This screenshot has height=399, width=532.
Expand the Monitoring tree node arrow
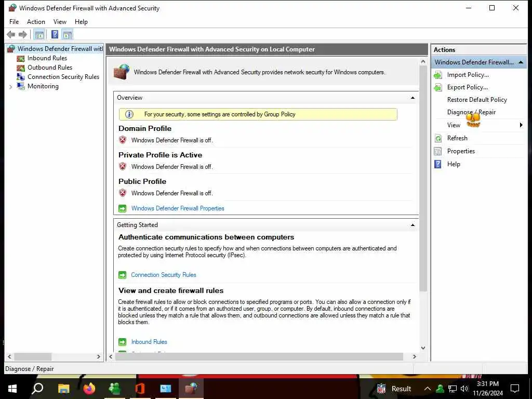pos(10,87)
